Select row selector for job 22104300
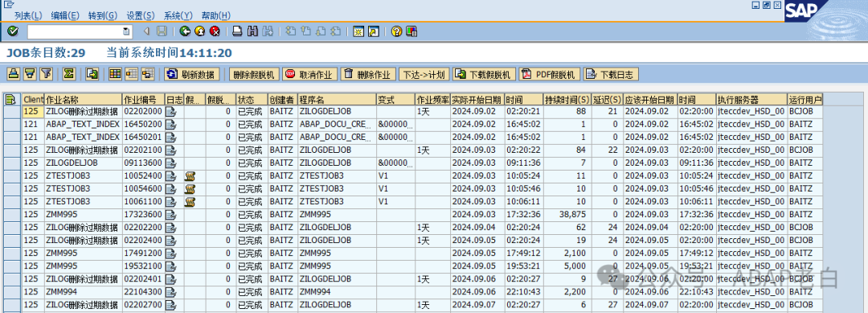This screenshot has width=868, height=313. (12, 292)
